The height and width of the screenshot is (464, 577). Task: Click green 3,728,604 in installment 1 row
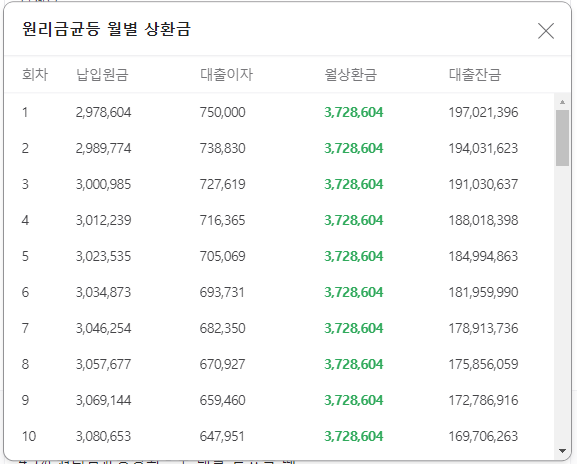354,112
